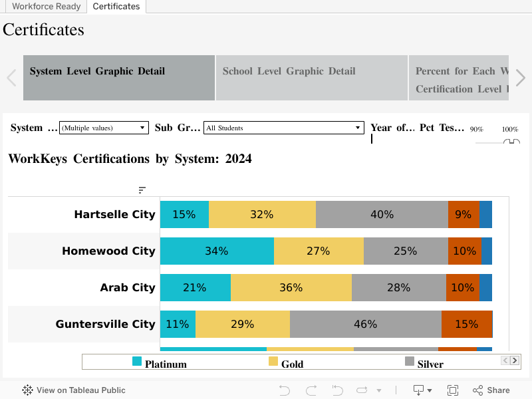Viewport: 532px width, 399px height.
Task: Click the sort descending icon above the chart
Action: coord(142,190)
